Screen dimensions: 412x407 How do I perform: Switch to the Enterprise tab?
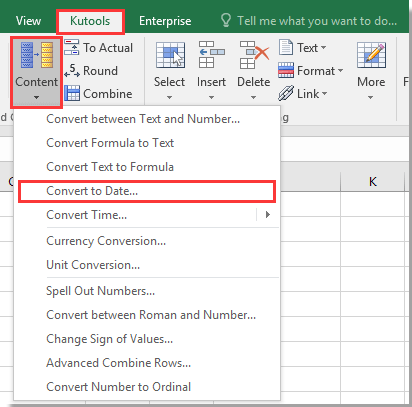coord(165,21)
